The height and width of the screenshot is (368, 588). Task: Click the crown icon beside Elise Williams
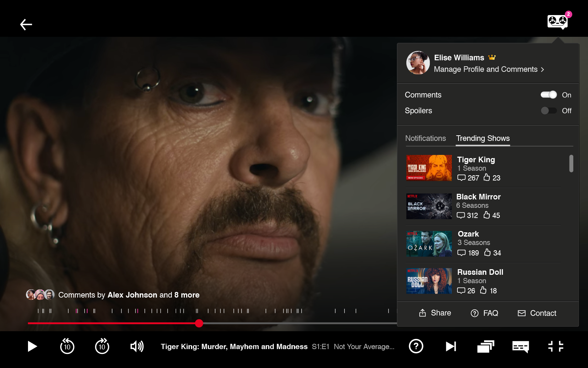point(492,57)
